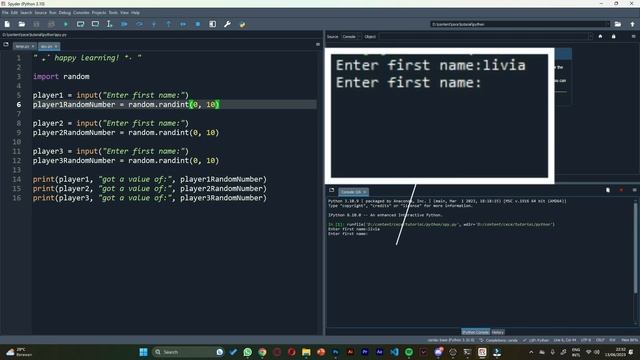The image size is (640, 360).
Task: Switch to the first editor file tab
Action: click(x=24, y=47)
